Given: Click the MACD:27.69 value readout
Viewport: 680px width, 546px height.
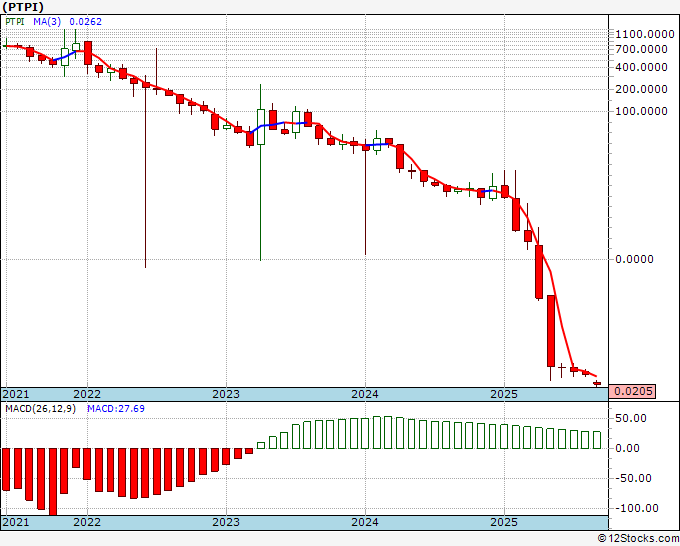Looking at the screenshot, I should (x=116, y=409).
